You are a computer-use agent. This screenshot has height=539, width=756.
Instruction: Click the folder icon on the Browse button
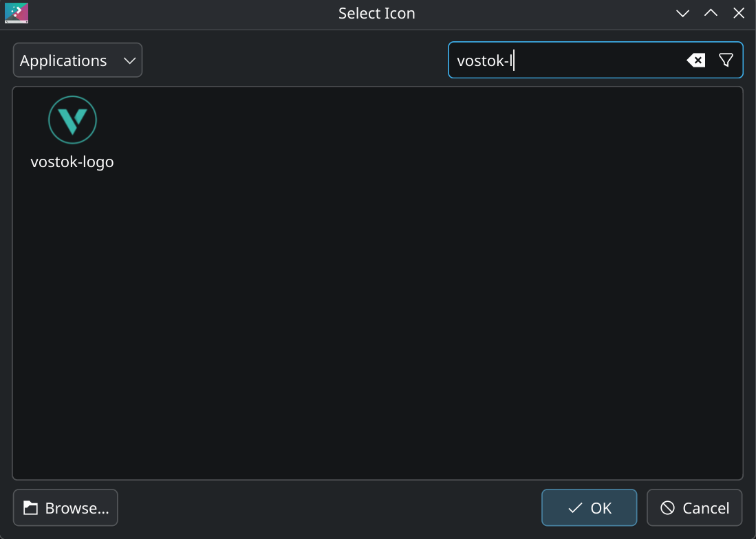point(30,508)
